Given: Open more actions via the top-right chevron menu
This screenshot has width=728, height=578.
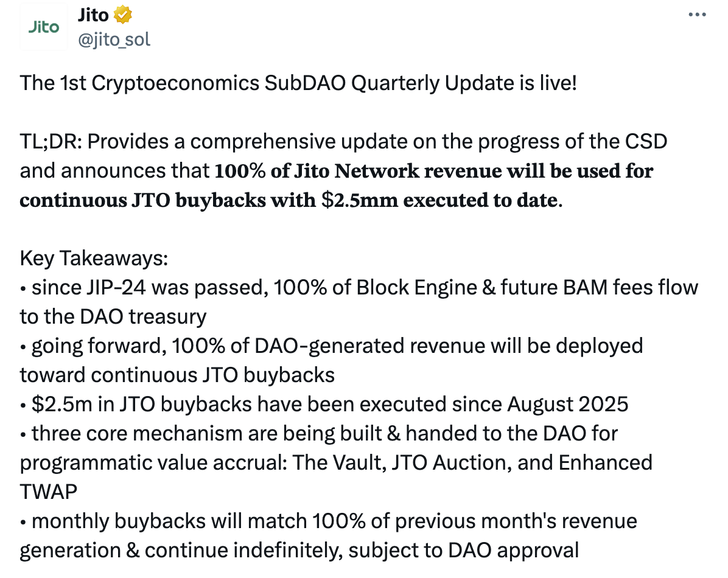Looking at the screenshot, I should pos(696,15).
